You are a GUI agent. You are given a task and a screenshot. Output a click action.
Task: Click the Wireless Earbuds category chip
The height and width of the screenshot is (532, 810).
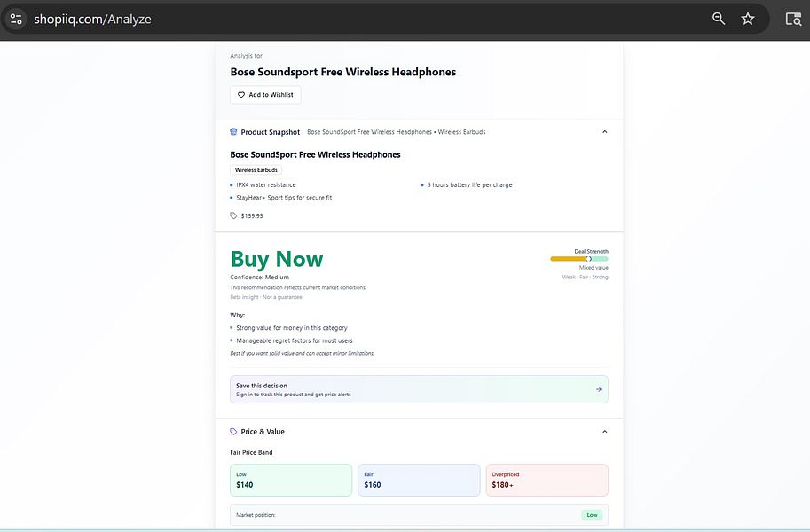pyautogui.click(x=256, y=169)
